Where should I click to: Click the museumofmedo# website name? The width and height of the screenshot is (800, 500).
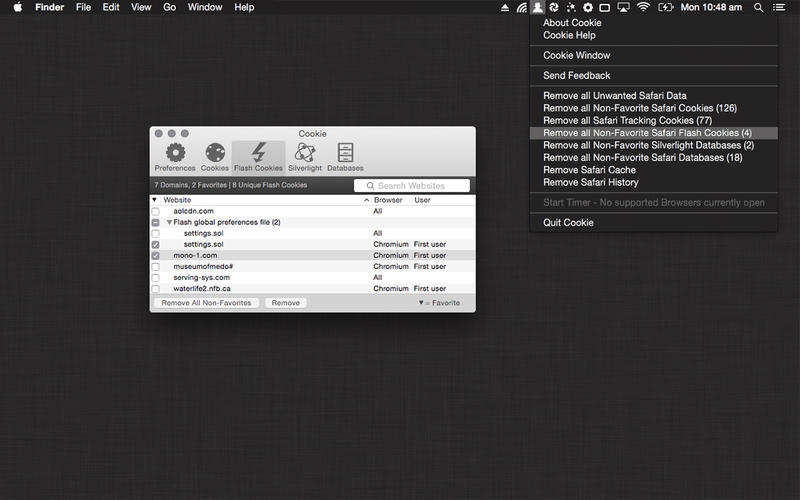[203, 266]
